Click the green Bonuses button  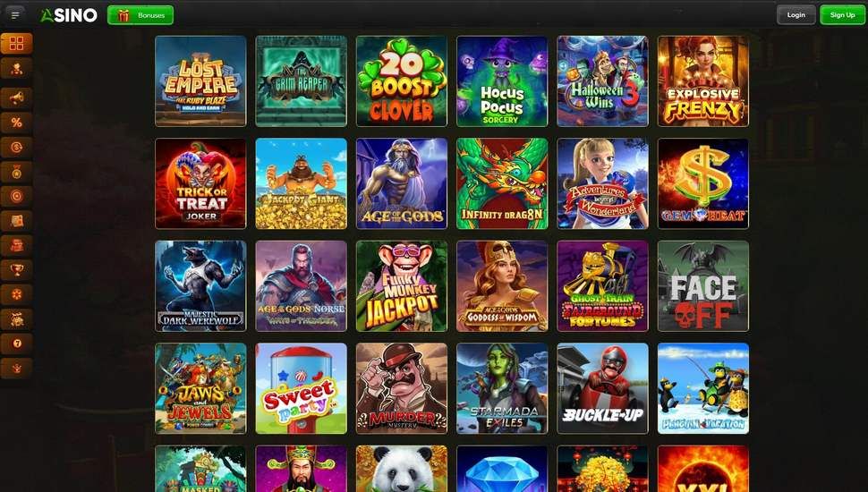click(x=140, y=15)
